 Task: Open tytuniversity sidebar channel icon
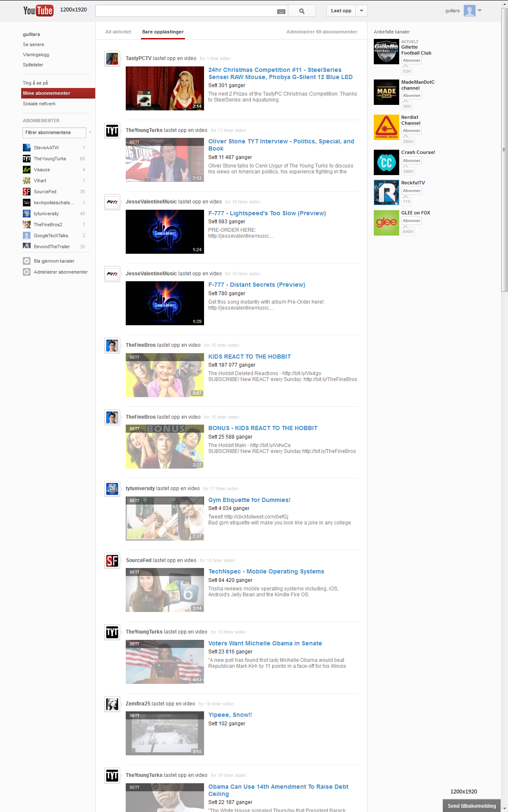click(x=27, y=214)
